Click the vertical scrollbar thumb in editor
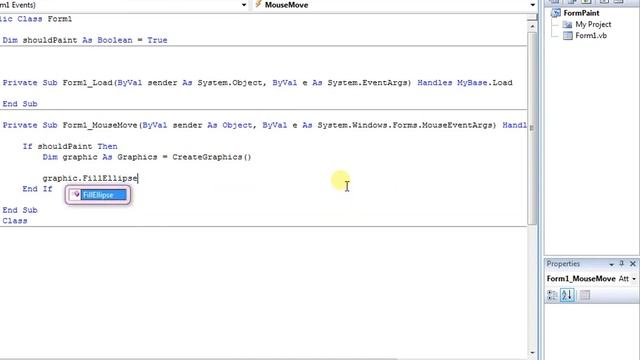 [532, 127]
